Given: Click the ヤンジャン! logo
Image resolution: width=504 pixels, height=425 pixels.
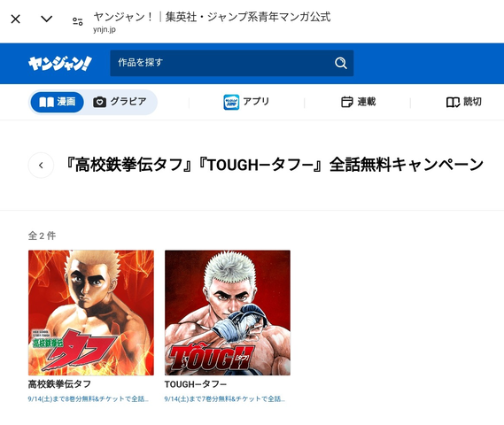Looking at the screenshot, I should click(60, 63).
